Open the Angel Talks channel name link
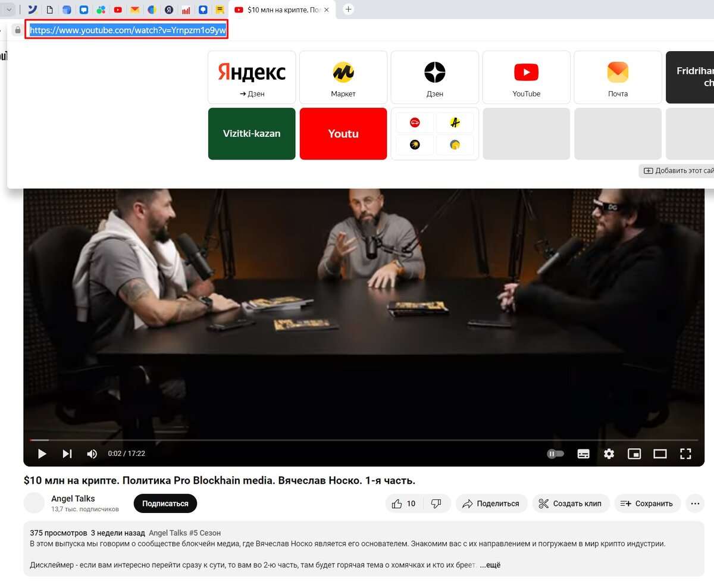 tap(73, 499)
